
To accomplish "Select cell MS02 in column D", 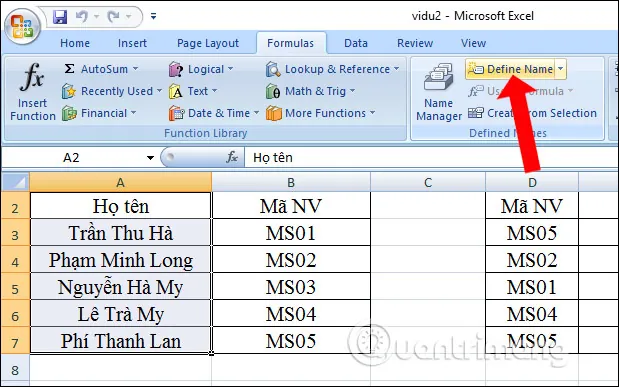I will pos(532,259).
